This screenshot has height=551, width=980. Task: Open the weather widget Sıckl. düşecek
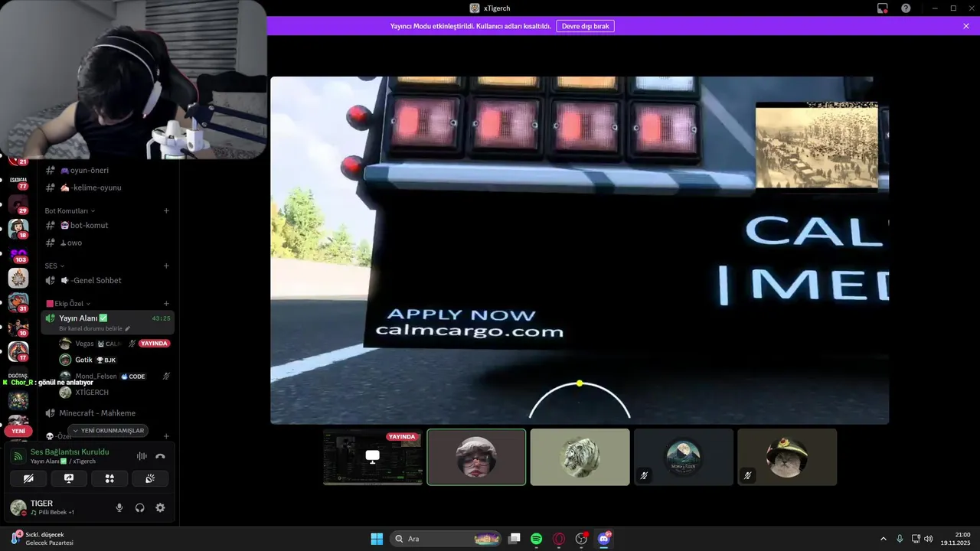[x=42, y=539]
